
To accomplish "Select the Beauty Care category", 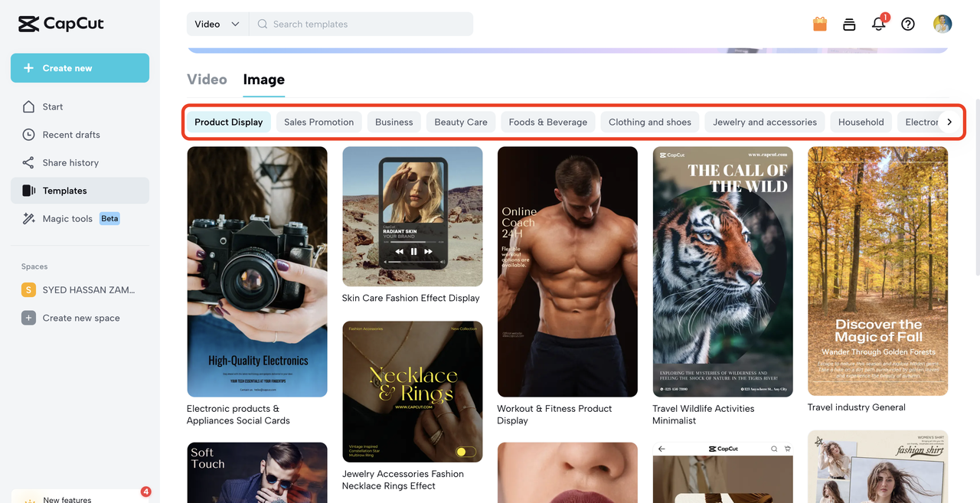I will [461, 122].
